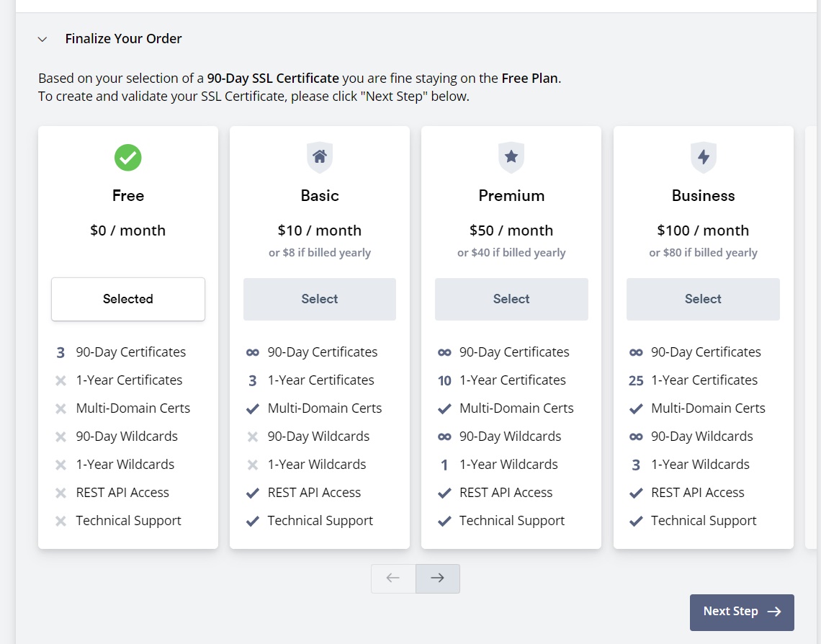Click the Business plan lightning shield icon
Viewport: 821px width, 644px height.
703,157
